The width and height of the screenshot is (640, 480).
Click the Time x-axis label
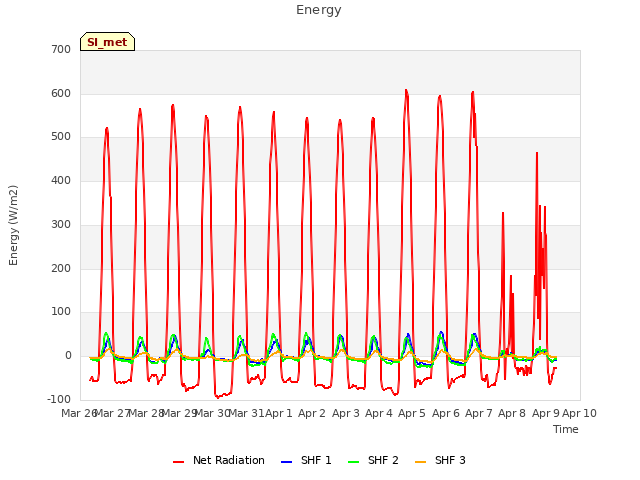click(x=566, y=429)
